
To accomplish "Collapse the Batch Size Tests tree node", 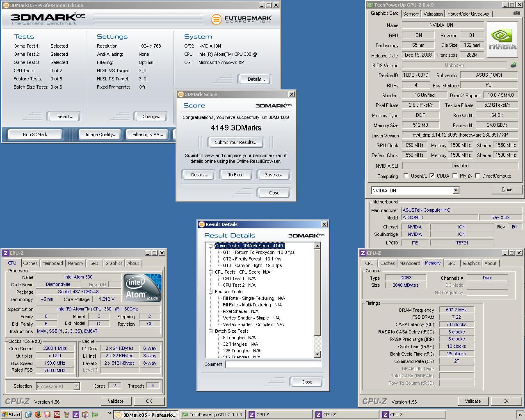I will [x=210, y=331].
